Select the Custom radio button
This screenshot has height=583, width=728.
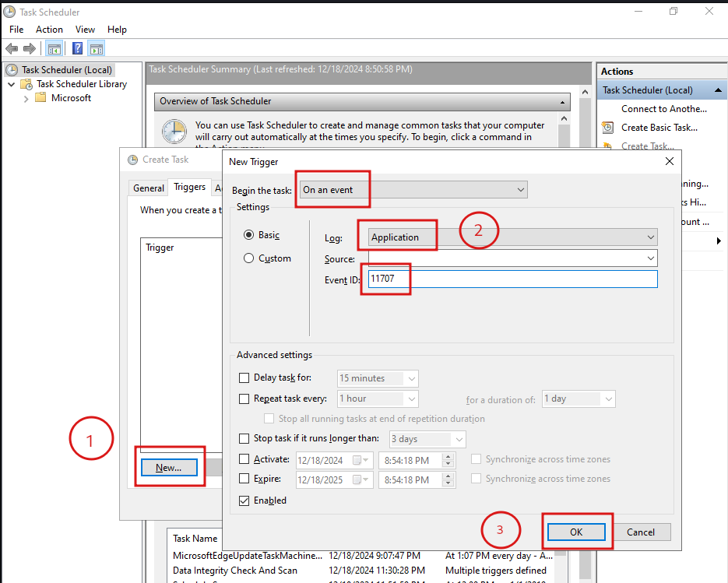(x=249, y=258)
